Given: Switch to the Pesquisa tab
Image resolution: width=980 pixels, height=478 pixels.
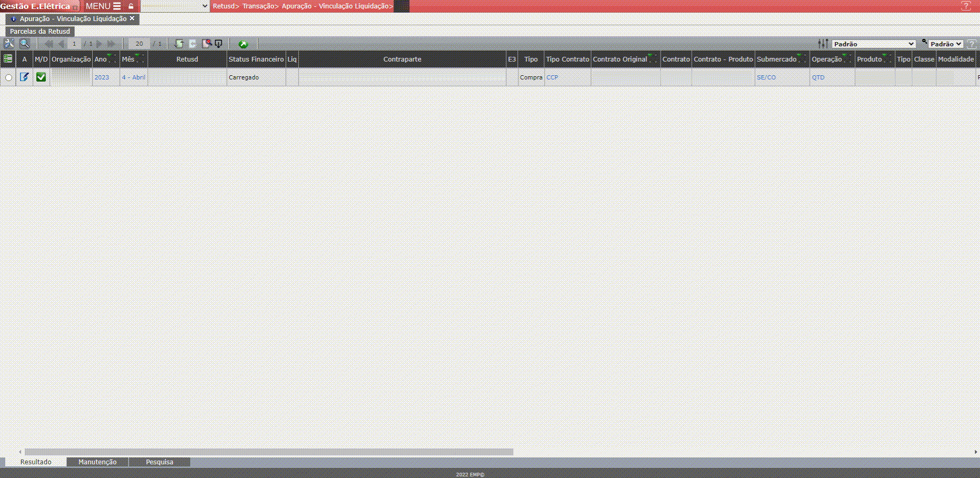Looking at the screenshot, I should (x=159, y=462).
